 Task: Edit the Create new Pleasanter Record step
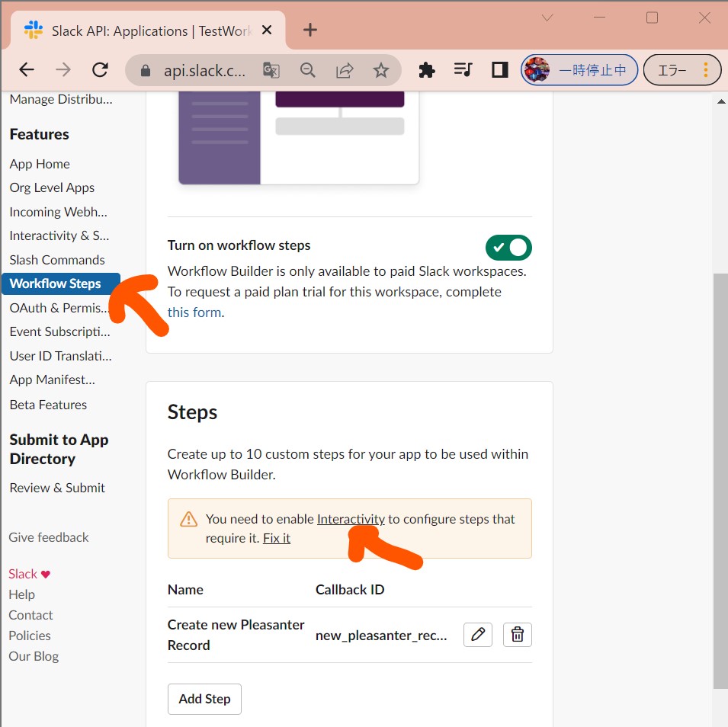pos(478,634)
